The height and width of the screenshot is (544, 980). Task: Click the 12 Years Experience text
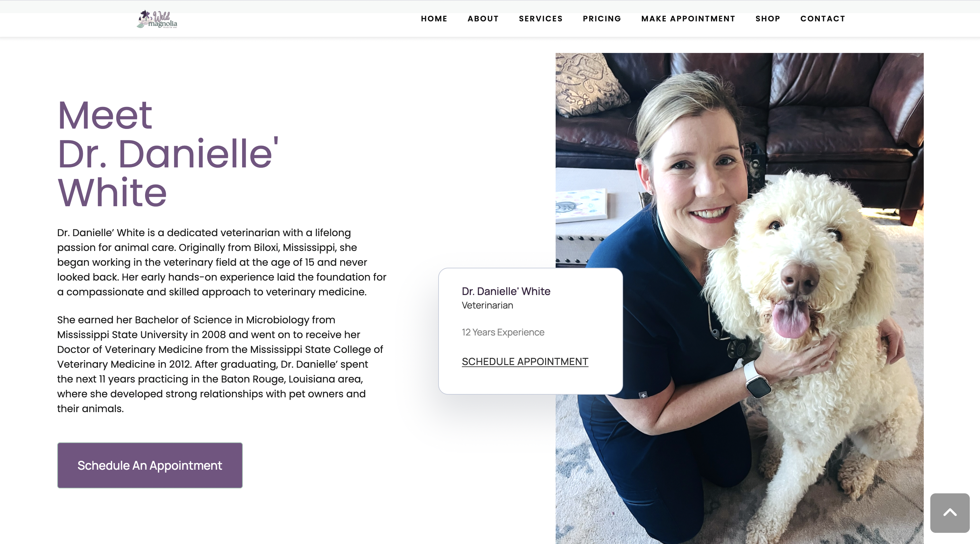pos(503,332)
